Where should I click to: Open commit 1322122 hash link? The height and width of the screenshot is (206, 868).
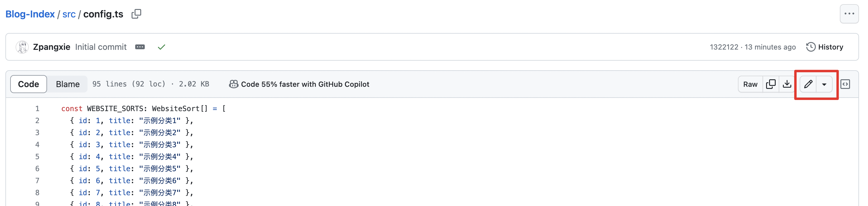pyautogui.click(x=724, y=47)
